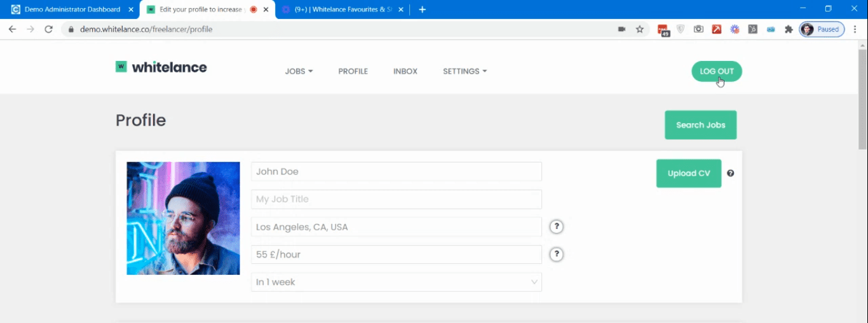Click the Los Angeles location field
Image resolution: width=868 pixels, height=323 pixels.
click(397, 227)
